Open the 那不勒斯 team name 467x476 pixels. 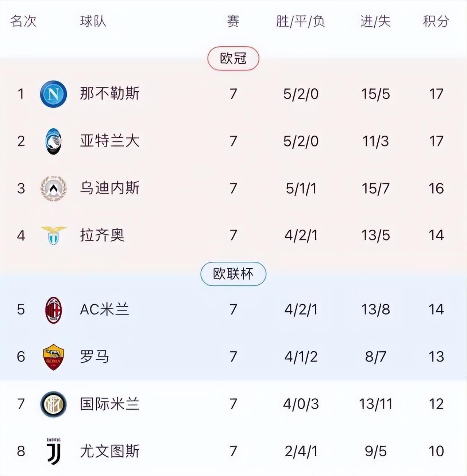(110, 94)
